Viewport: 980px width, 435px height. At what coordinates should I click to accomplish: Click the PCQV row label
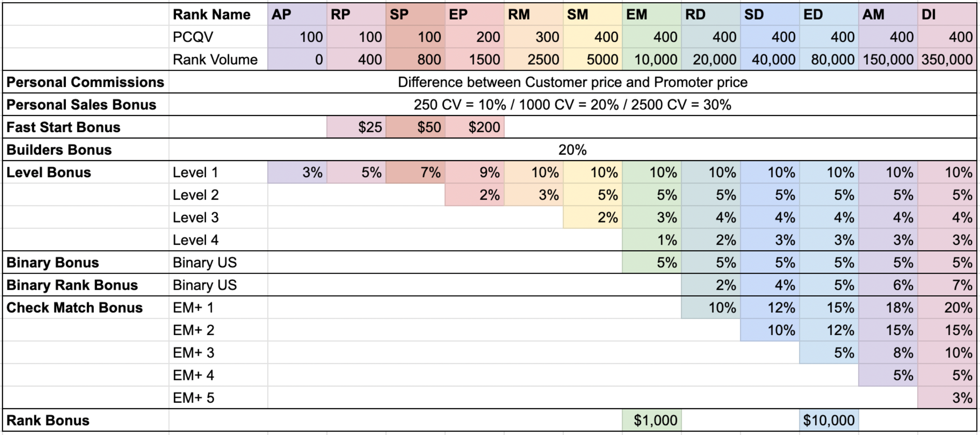pyautogui.click(x=218, y=37)
